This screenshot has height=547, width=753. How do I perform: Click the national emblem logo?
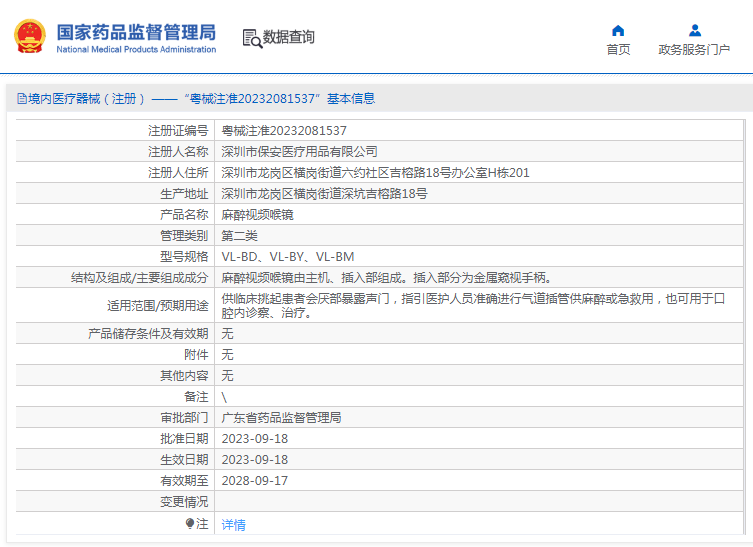tap(30, 36)
